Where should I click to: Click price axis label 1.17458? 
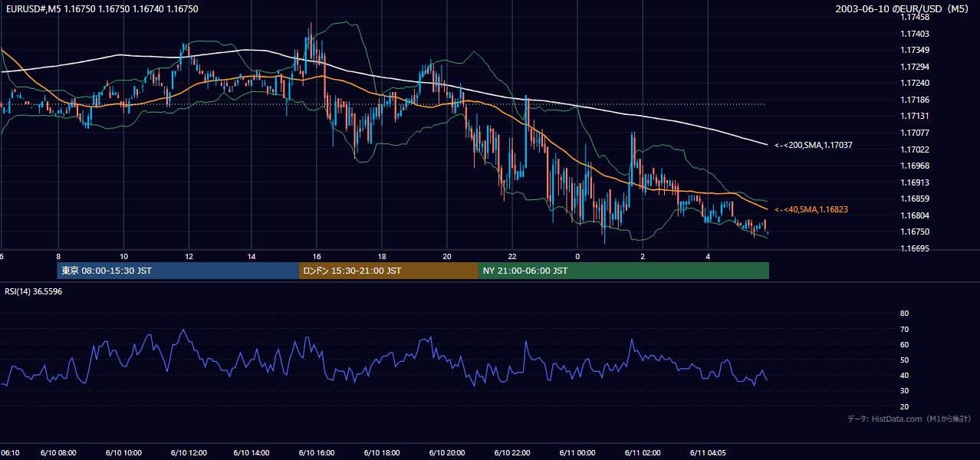pos(915,17)
